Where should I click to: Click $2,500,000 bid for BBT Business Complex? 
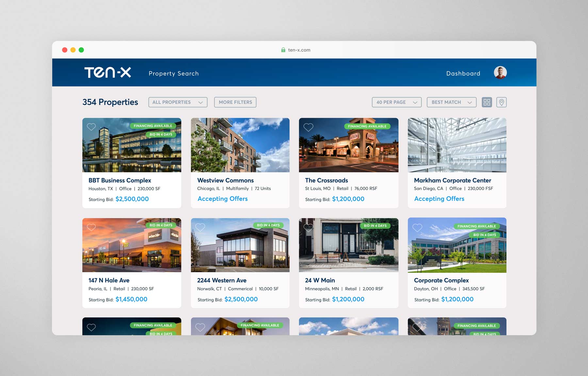pos(132,199)
